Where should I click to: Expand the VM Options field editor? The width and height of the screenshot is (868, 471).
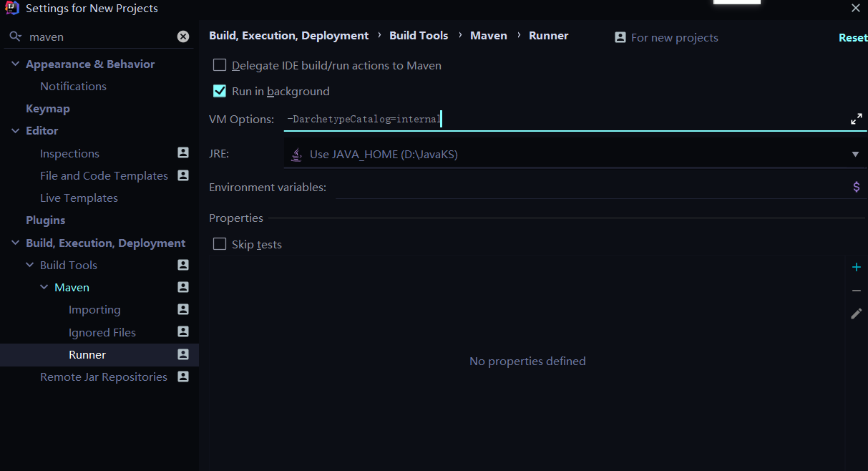click(856, 119)
